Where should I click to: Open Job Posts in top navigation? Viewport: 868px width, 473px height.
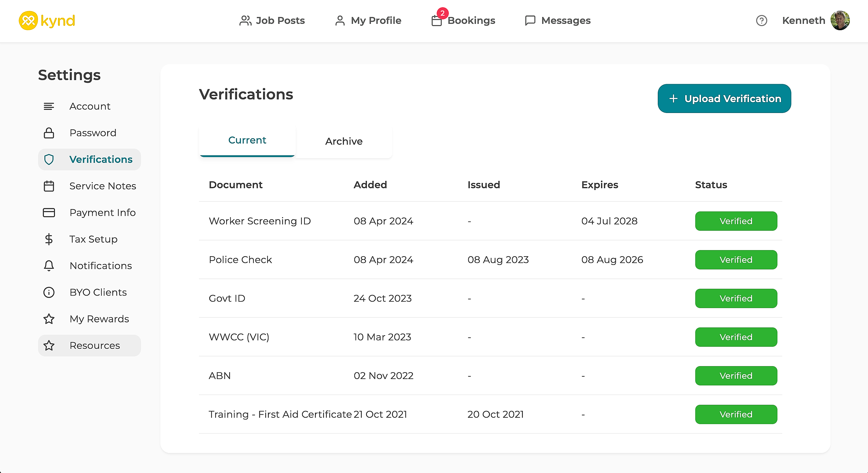tap(272, 21)
